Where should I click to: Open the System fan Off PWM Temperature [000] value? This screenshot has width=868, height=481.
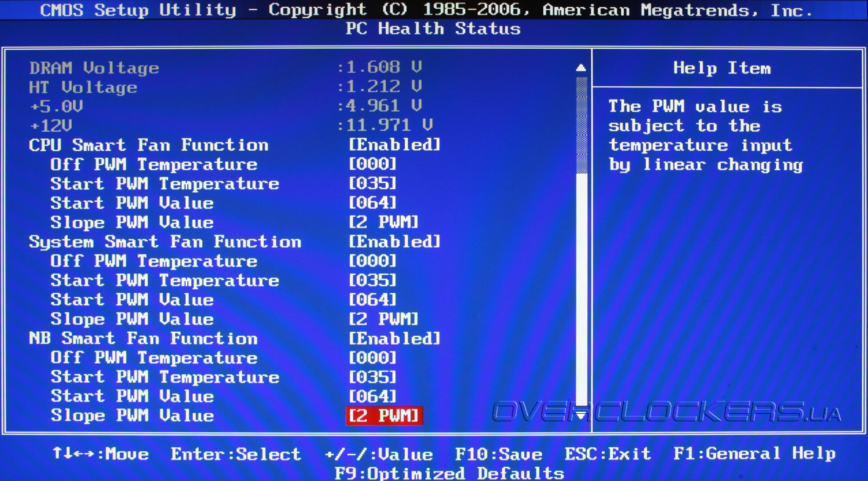pyautogui.click(x=372, y=261)
